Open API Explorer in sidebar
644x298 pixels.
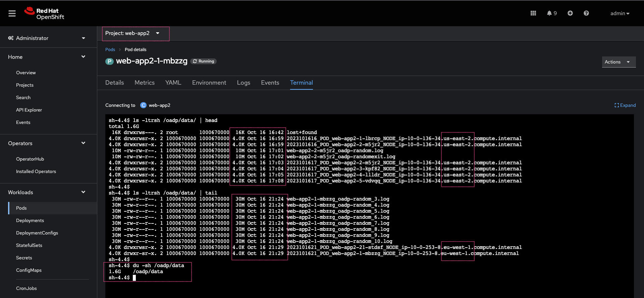point(29,110)
